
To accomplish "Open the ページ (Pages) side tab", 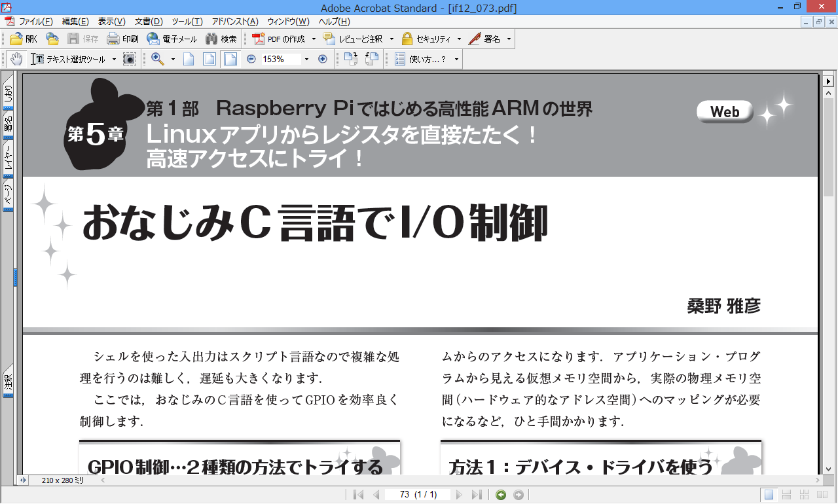I will [9, 194].
